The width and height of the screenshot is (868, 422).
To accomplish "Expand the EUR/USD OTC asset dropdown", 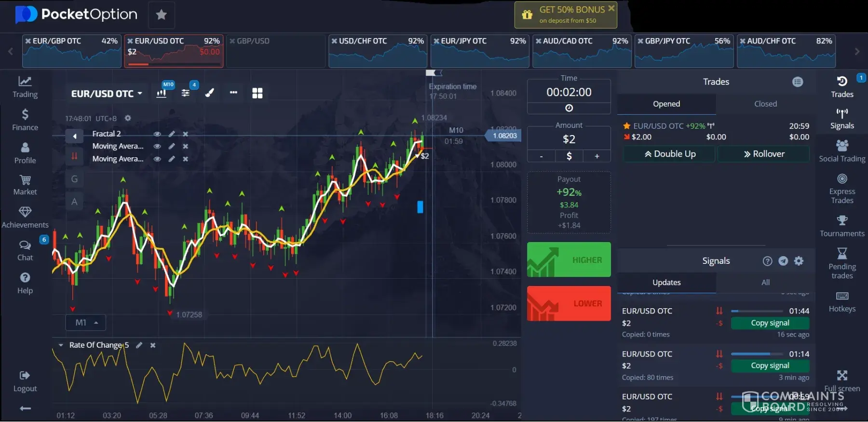I will coord(107,94).
